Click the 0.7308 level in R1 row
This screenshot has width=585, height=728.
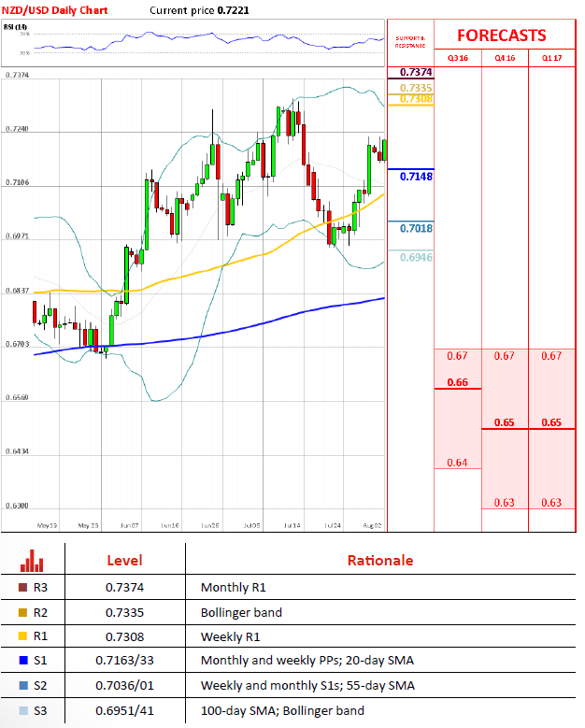pyautogui.click(x=124, y=636)
